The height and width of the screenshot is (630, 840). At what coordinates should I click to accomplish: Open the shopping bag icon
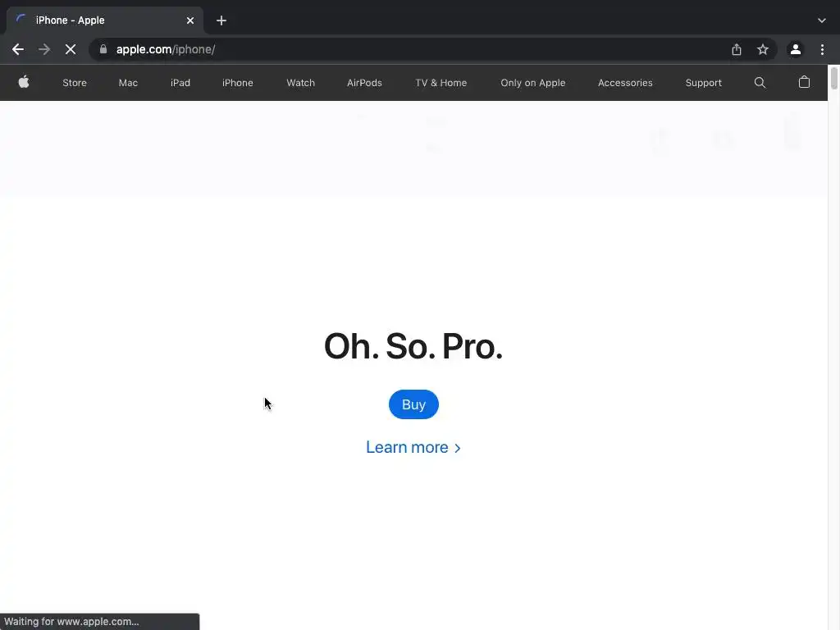804,82
